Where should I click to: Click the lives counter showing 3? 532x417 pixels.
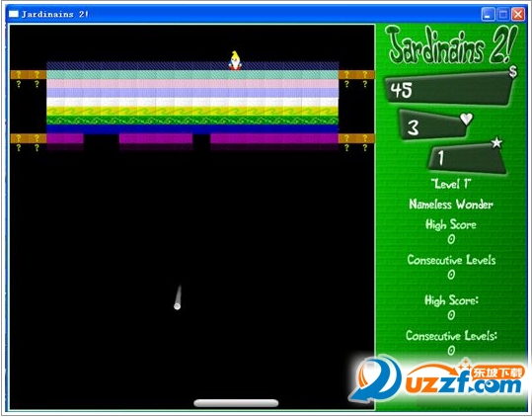click(432, 126)
